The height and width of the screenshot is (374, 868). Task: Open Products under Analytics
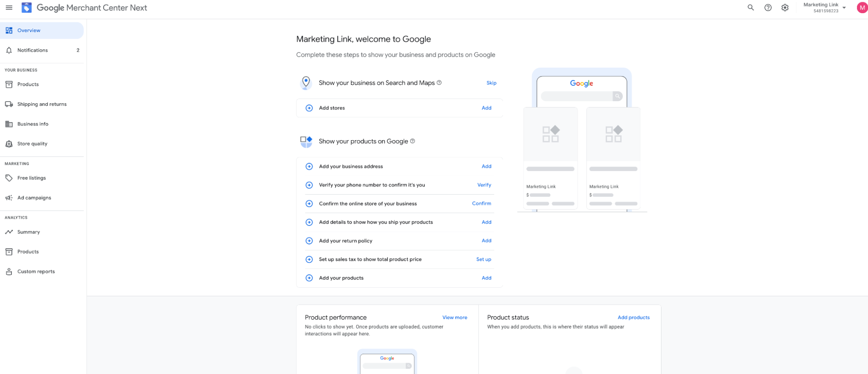coord(42,252)
